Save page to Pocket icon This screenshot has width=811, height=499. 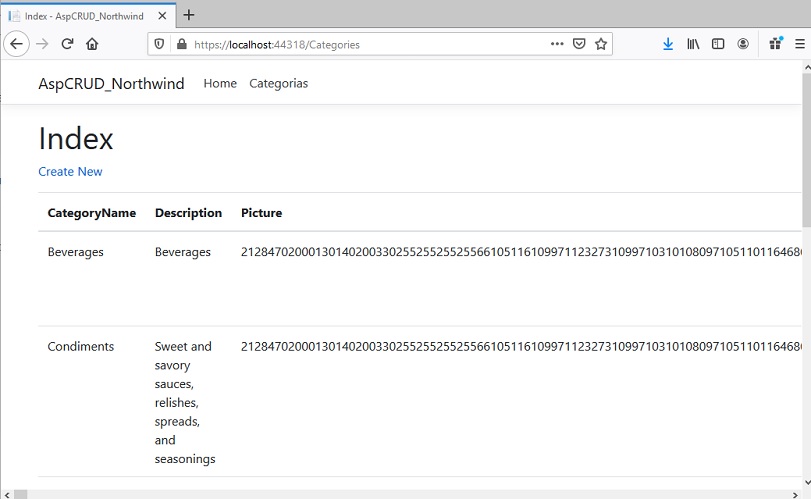pos(579,44)
